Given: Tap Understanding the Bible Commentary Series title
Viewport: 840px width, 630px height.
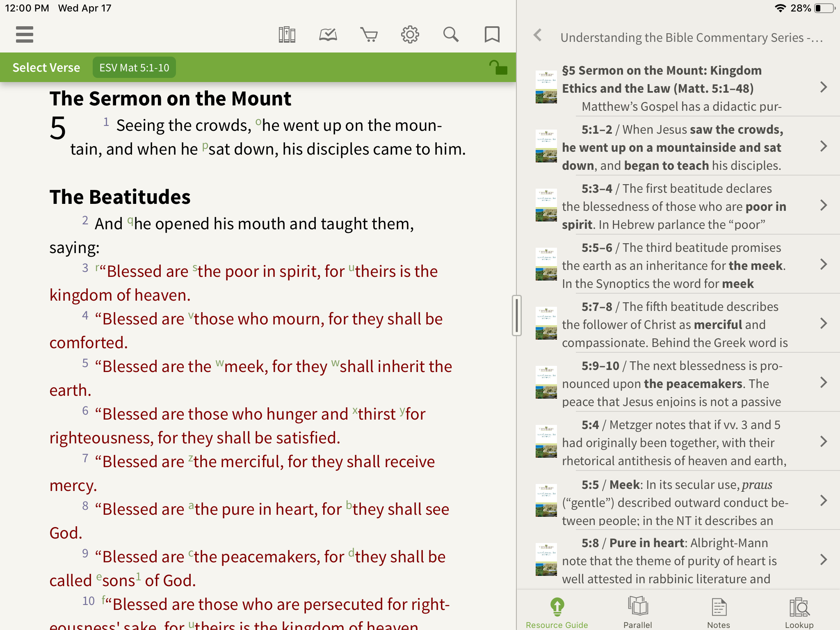Looking at the screenshot, I should [x=692, y=38].
